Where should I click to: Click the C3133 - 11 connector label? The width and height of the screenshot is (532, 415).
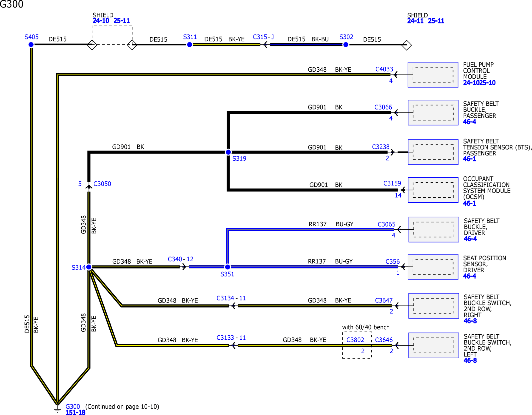coord(231,338)
